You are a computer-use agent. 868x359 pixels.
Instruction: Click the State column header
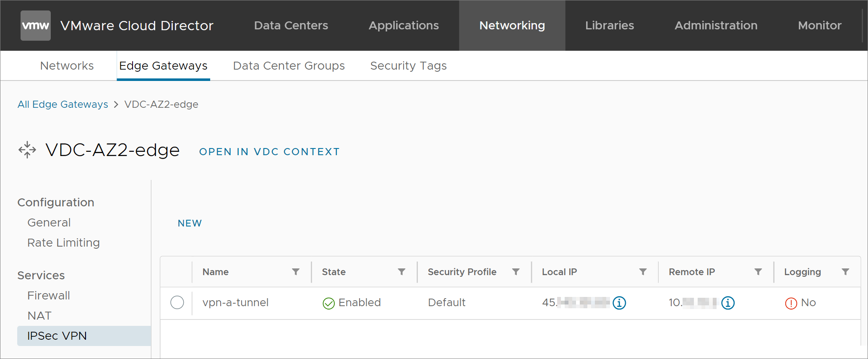334,272
